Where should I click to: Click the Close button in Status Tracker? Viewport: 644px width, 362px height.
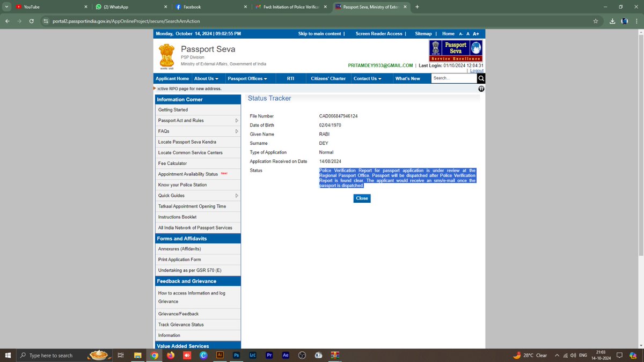(x=362, y=198)
